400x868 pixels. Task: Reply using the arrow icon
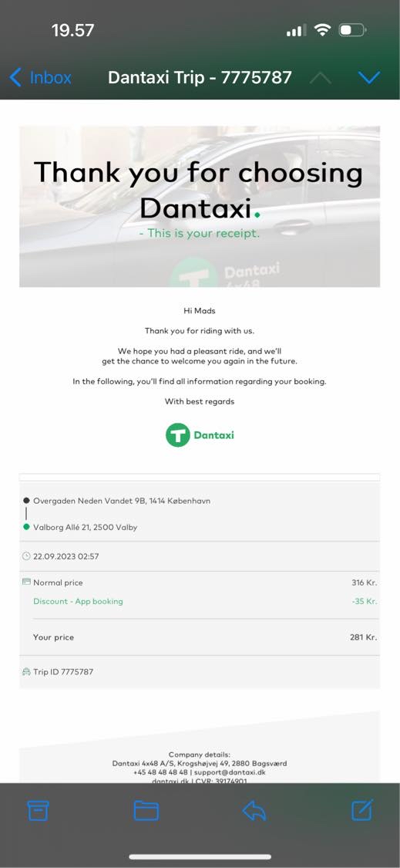254,810
